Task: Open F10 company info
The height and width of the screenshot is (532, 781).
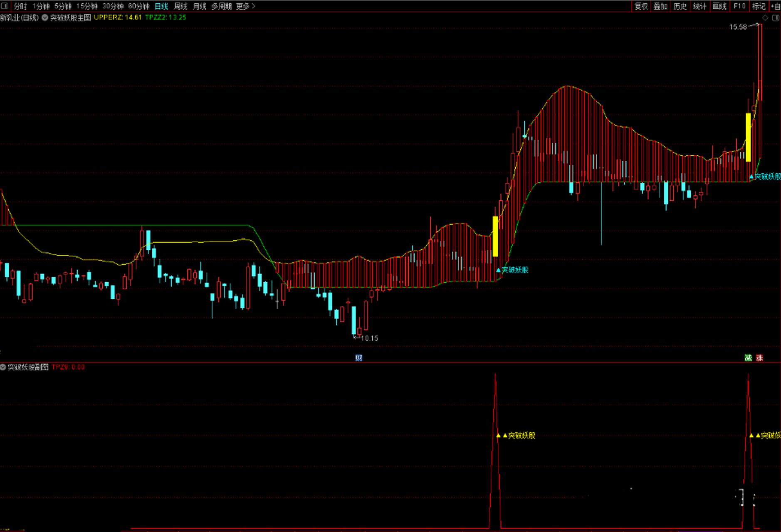Action: coord(739,6)
